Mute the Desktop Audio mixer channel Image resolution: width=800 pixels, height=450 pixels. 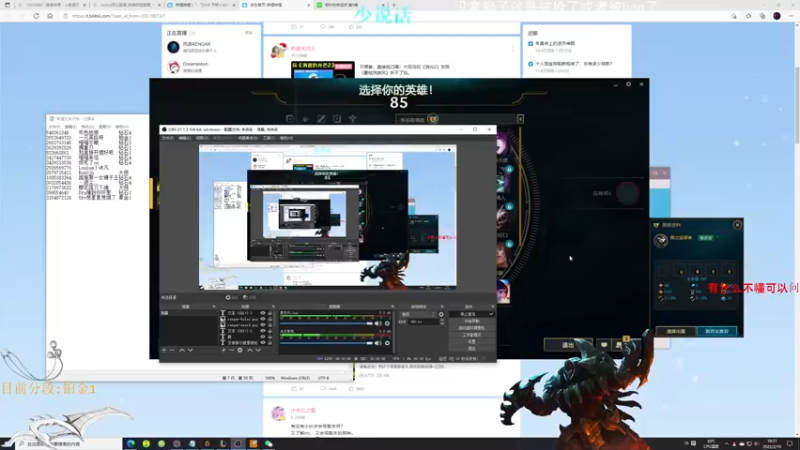pos(378,343)
